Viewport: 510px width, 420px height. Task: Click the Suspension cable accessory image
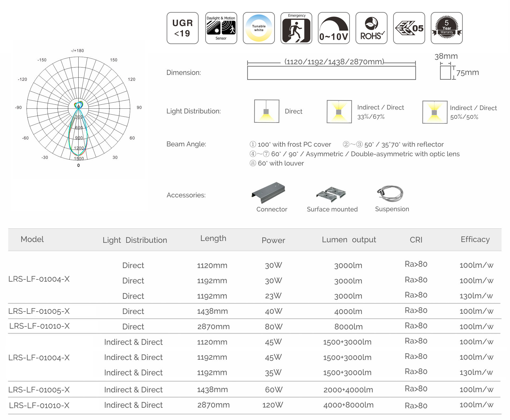tap(390, 194)
